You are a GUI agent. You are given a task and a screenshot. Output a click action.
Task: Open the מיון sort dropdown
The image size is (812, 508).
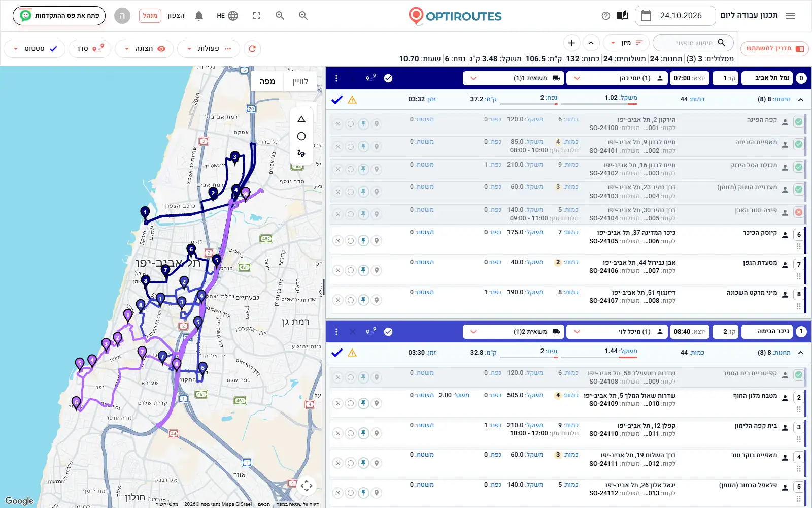626,43
